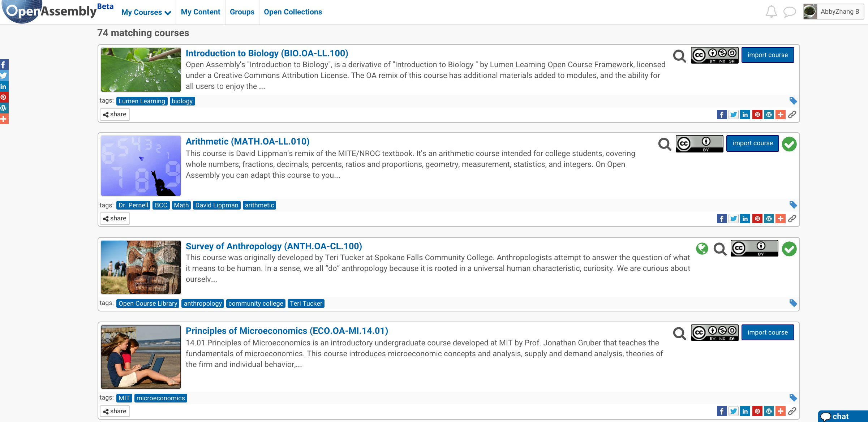This screenshot has width=868, height=422.
Task: Open the Open Collections page
Action: click(x=293, y=12)
